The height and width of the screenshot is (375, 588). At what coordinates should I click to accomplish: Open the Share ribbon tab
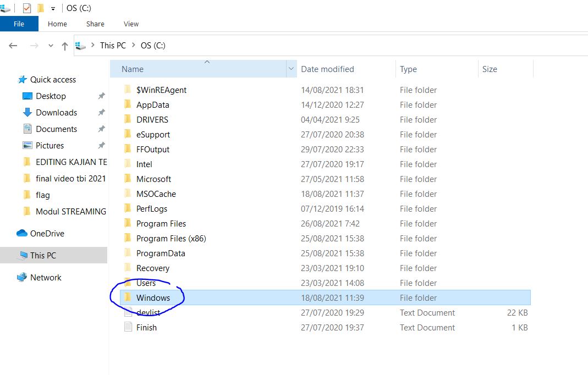click(95, 24)
